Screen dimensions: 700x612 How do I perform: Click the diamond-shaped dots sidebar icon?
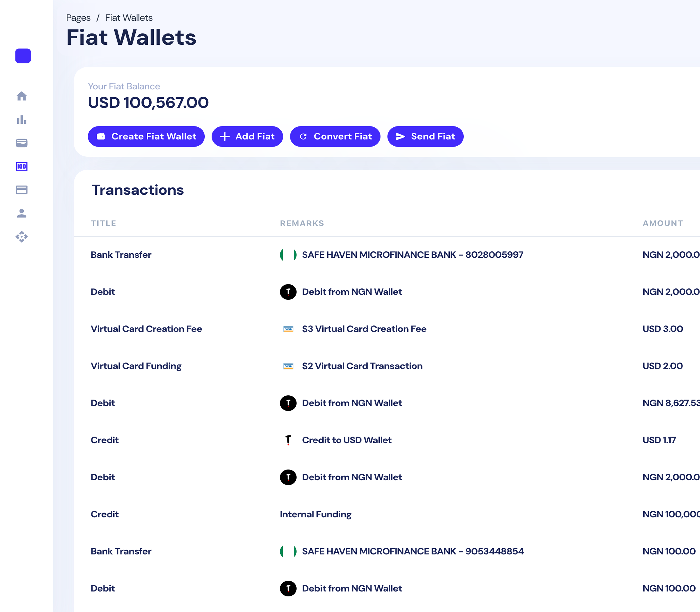point(22,237)
